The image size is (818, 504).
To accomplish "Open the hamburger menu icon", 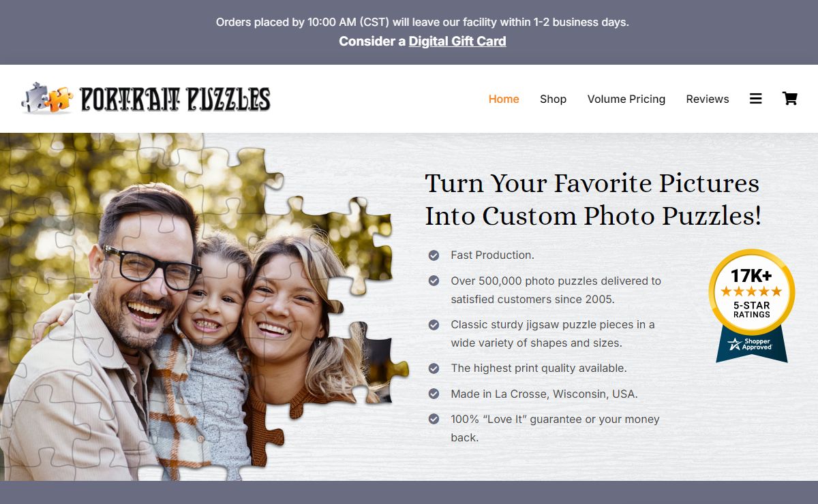I will 755,99.
